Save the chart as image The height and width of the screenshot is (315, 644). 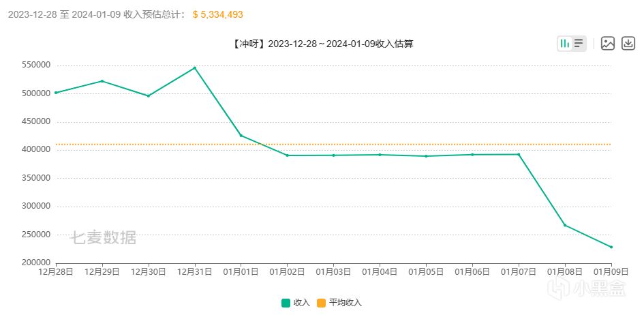(608, 44)
